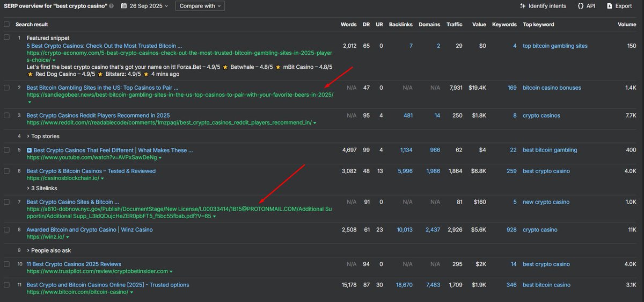Click backlinks count 481 for Reddit result

click(408, 116)
